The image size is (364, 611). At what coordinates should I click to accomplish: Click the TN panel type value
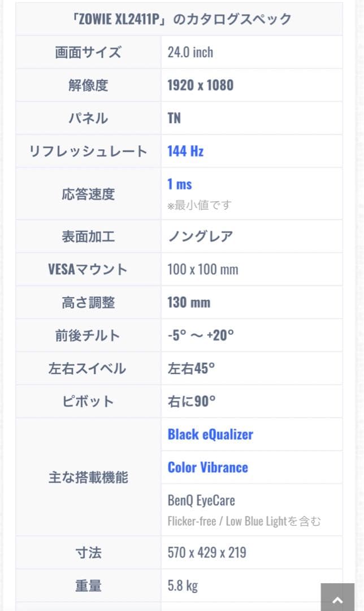coord(174,118)
